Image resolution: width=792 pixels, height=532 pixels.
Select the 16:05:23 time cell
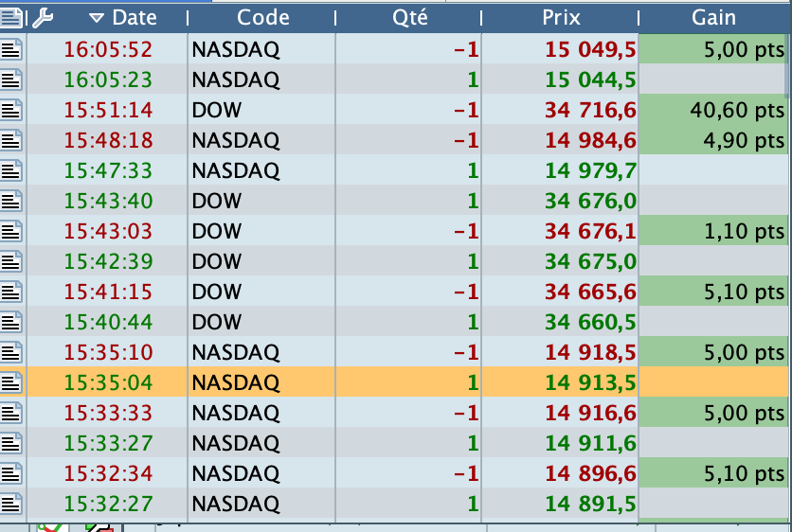[x=108, y=80]
